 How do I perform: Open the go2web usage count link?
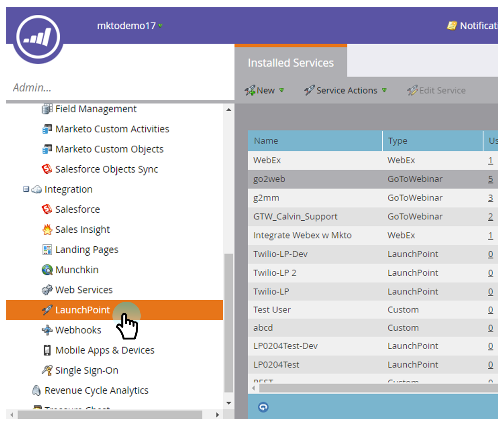point(490,179)
